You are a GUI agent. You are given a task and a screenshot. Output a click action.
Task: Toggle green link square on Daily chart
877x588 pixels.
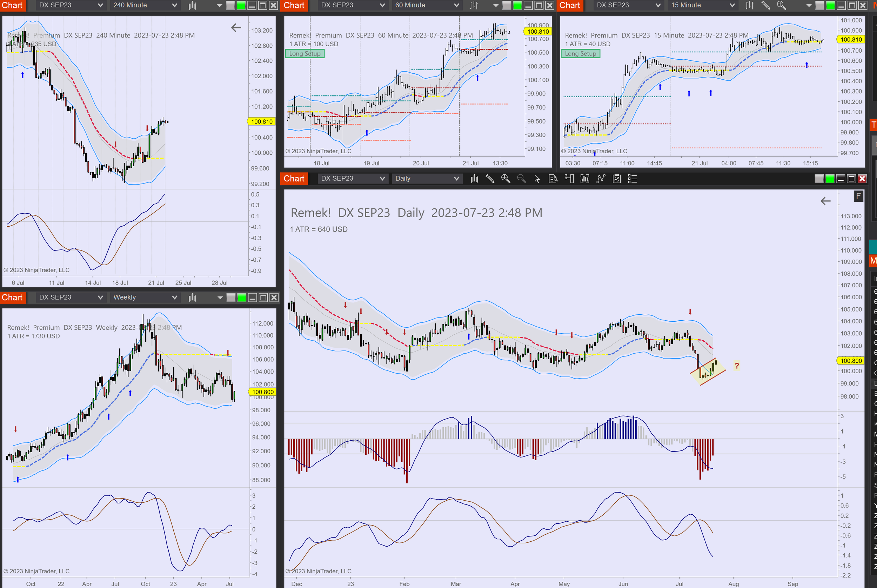pyautogui.click(x=830, y=179)
